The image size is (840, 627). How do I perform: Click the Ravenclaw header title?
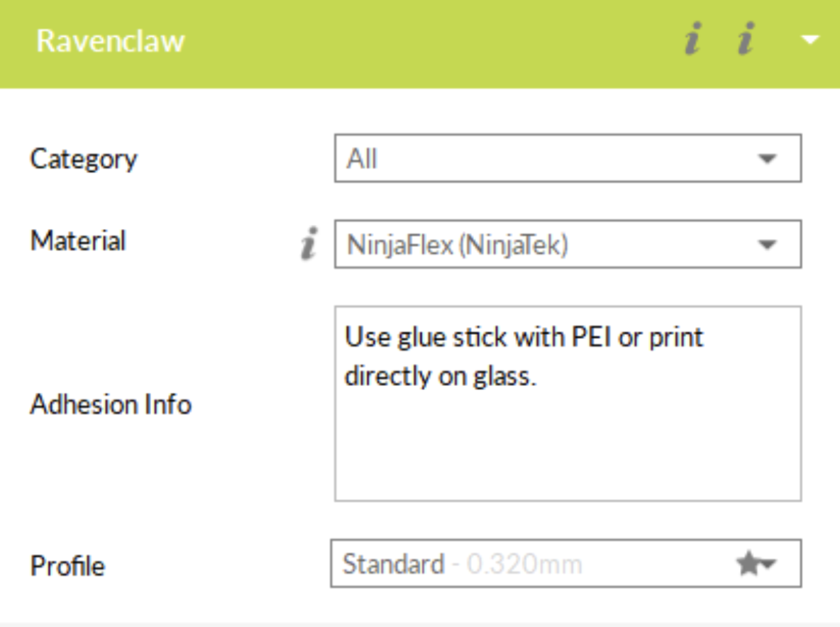[111, 40]
